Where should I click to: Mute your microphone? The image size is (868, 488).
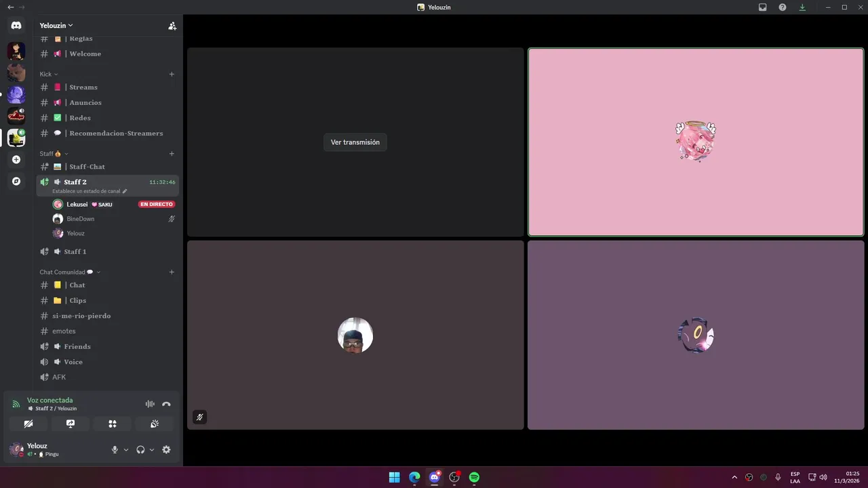pyautogui.click(x=115, y=450)
